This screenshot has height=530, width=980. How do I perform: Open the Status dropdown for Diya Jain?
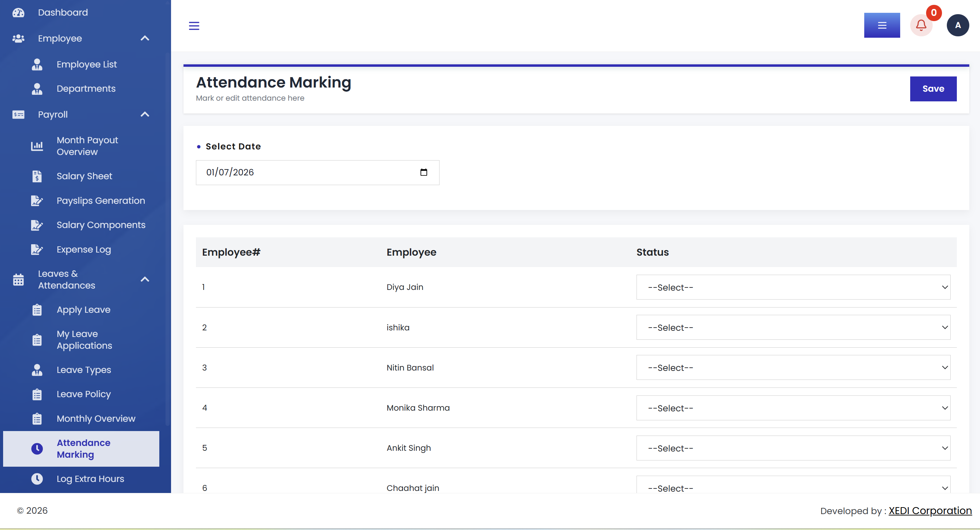point(793,287)
